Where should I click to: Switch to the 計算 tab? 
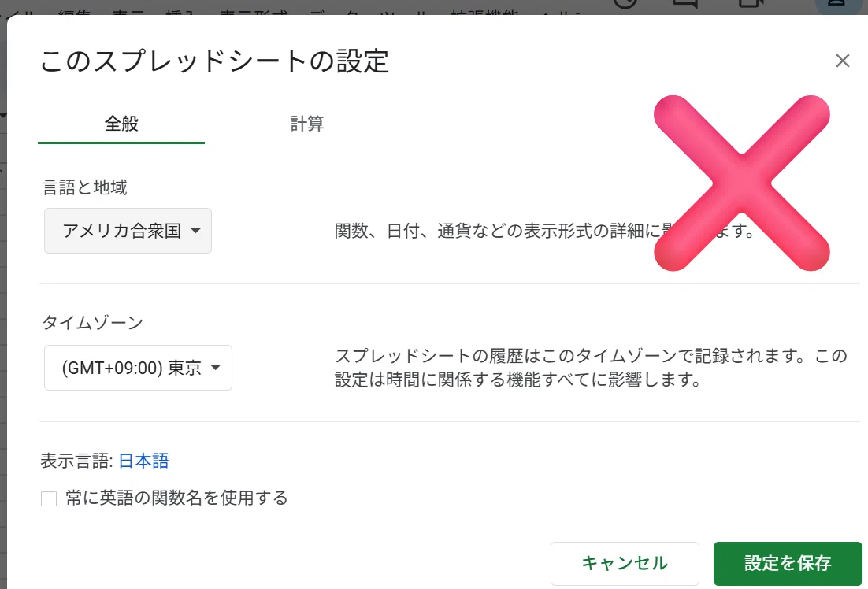(x=307, y=123)
